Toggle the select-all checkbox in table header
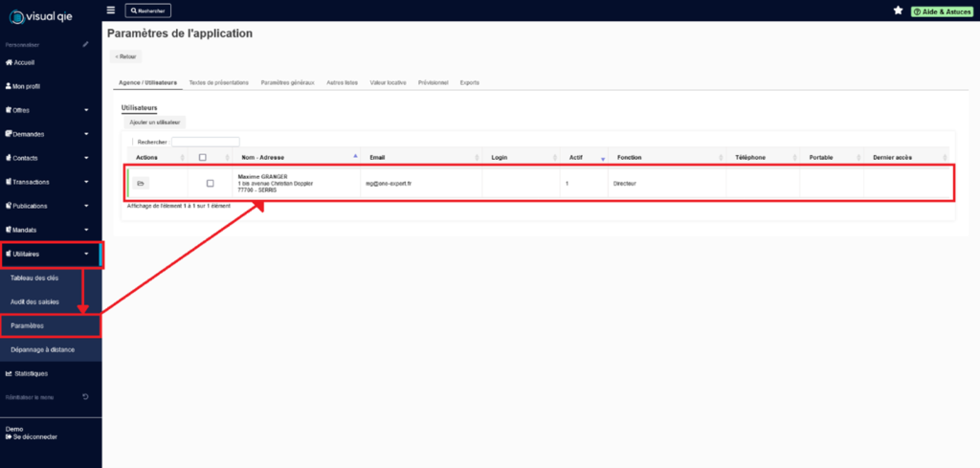This screenshot has width=980, height=468. coord(202,157)
